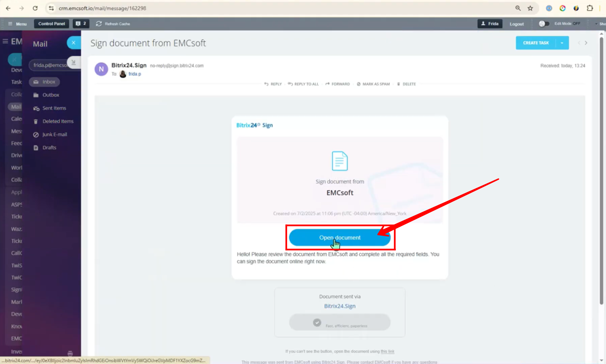Click the Junk E-mail blocked icon
Image resolution: width=606 pixels, height=364 pixels.
point(36,134)
